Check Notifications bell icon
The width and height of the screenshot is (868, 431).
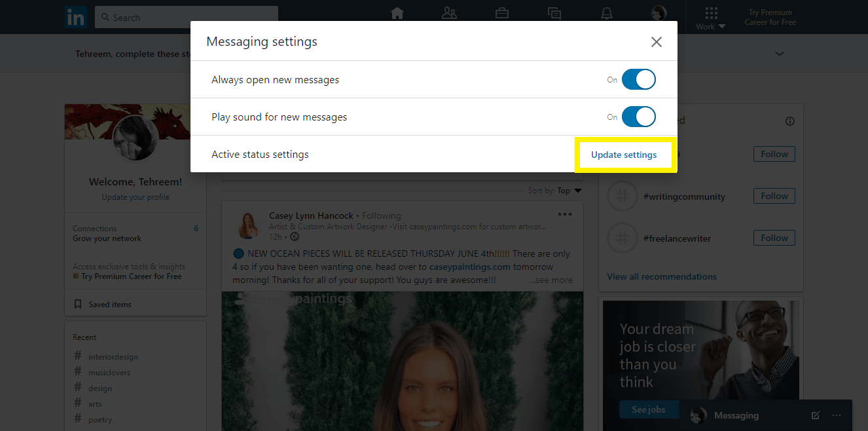coord(607,12)
